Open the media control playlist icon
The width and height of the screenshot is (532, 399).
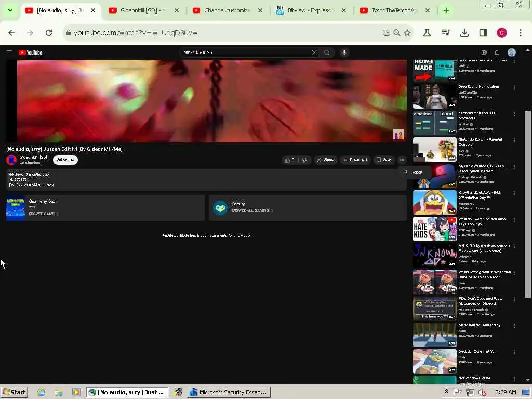446,33
